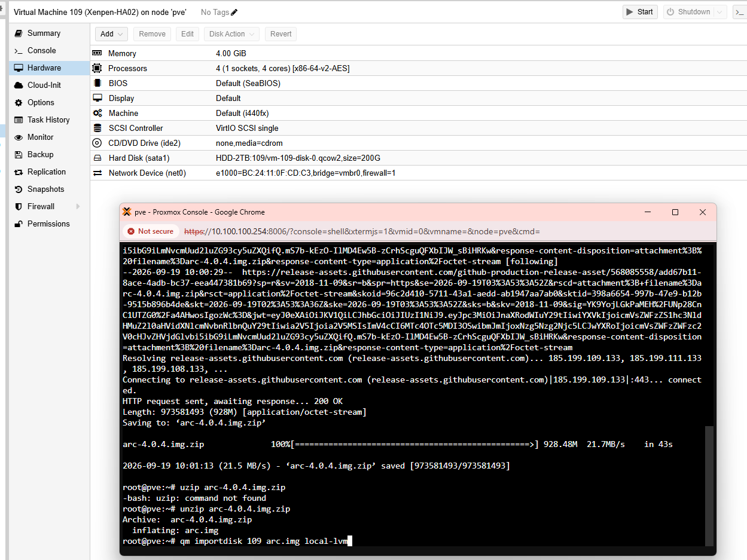Viewport: 747px width, 560px height.
Task: Open the Disk Action dropdown
Action: click(231, 34)
